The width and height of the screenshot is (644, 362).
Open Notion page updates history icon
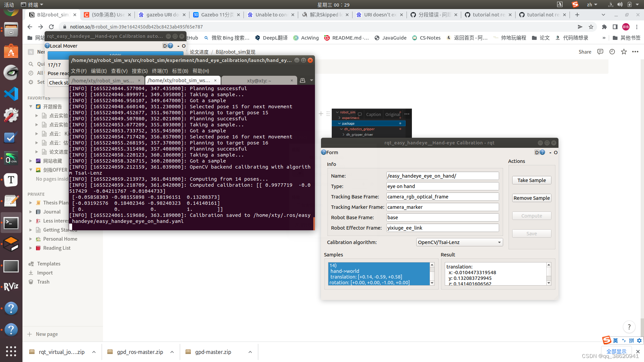coord(612,52)
